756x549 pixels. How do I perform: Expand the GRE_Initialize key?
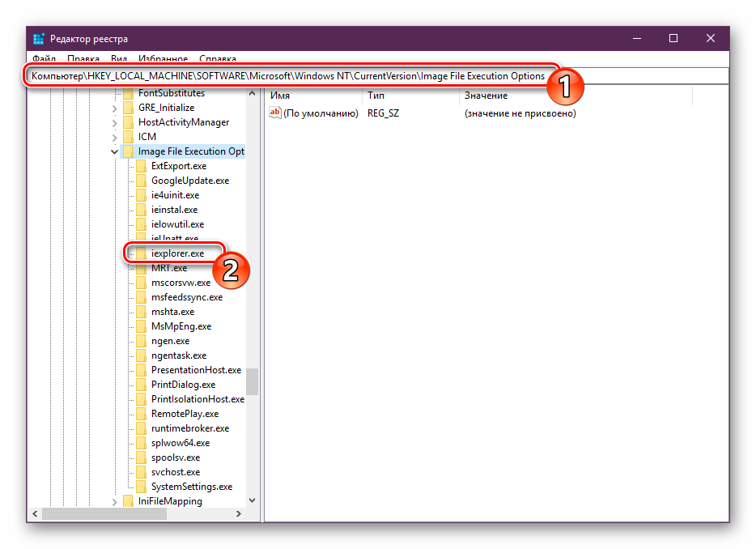114,109
